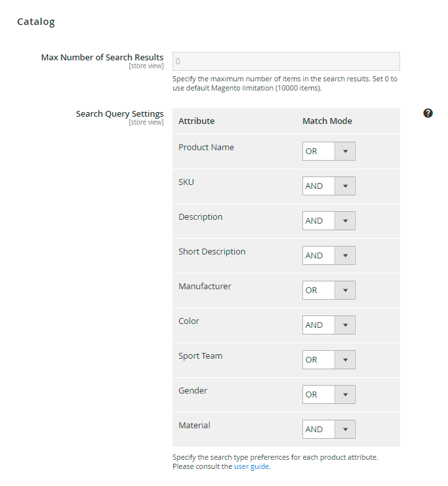Click the Product Name attribute label
Viewport: 448px width, 486px height.
click(x=206, y=148)
